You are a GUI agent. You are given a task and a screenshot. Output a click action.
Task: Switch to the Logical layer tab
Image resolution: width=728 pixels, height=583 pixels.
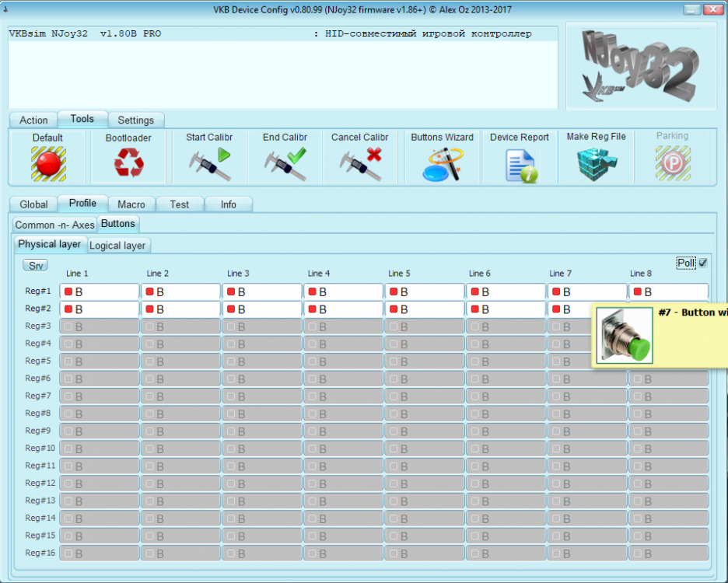[x=117, y=245]
